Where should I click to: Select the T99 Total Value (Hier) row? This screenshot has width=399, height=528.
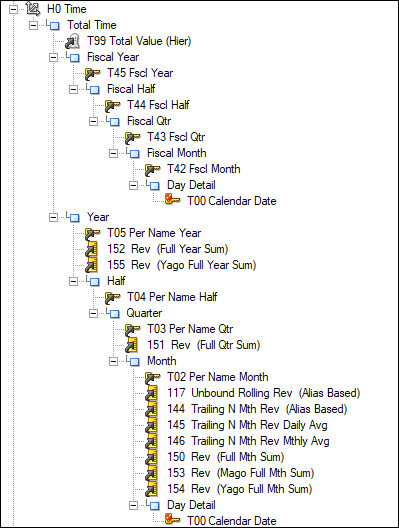click(139, 41)
